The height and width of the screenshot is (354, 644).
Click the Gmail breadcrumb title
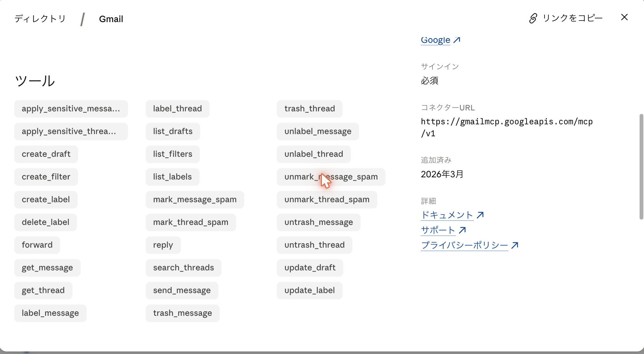click(x=111, y=19)
